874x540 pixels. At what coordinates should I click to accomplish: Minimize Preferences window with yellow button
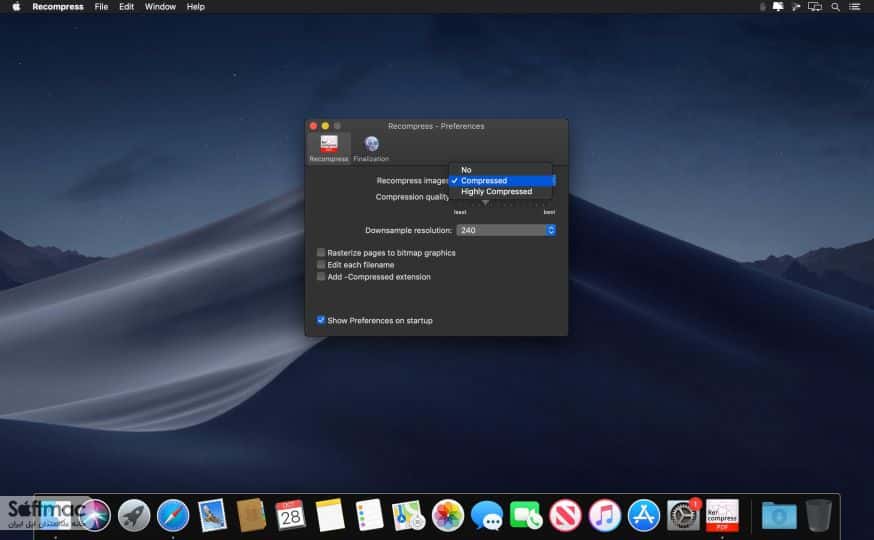[325, 126]
